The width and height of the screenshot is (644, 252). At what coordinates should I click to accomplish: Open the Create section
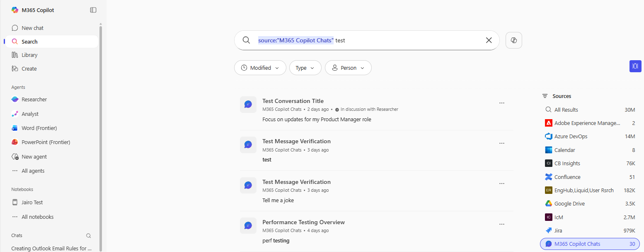pyautogui.click(x=52, y=69)
